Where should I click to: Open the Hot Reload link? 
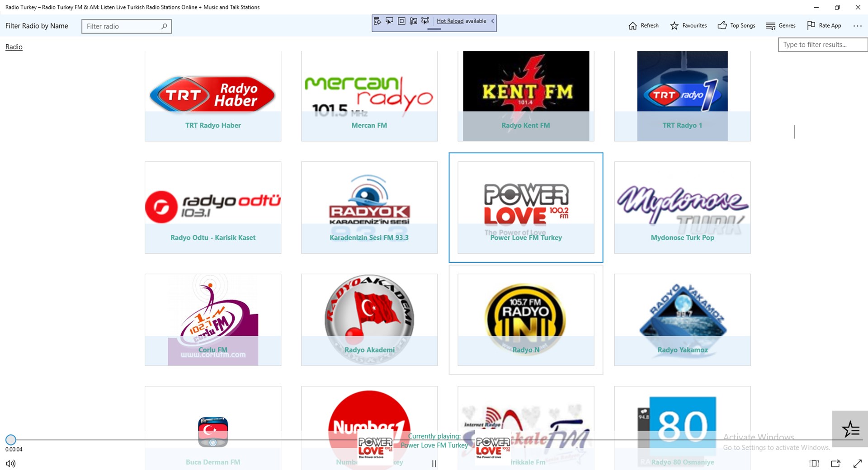[x=449, y=21]
